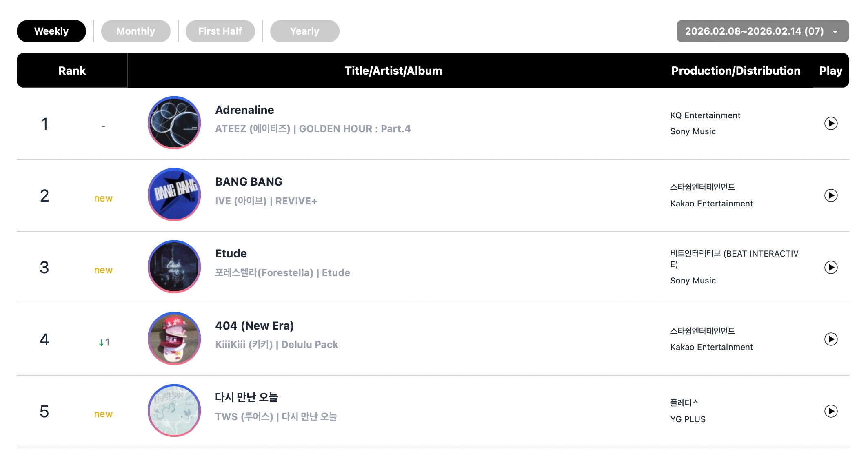The width and height of the screenshot is (868, 454).
Task: Switch to the Monthly chart tab
Action: point(135,31)
